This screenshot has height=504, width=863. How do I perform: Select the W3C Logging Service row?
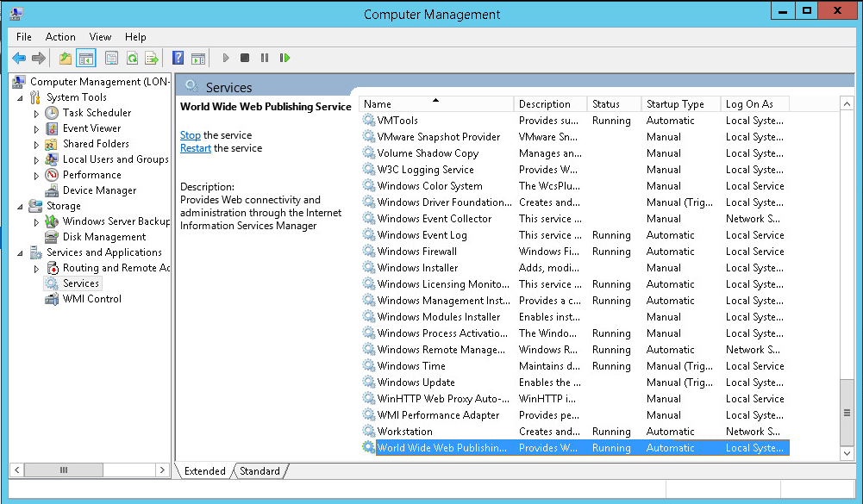[x=574, y=170]
